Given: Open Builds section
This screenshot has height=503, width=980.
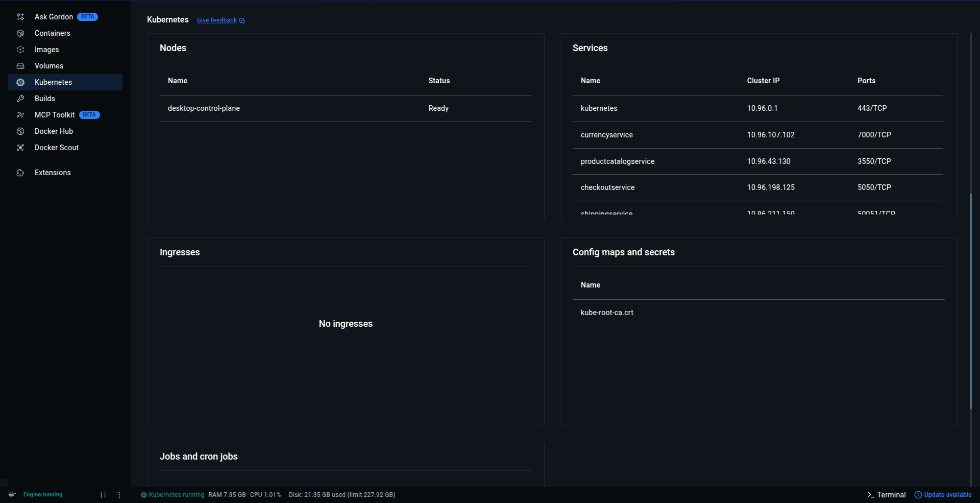Looking at the screenshot, I should (65, 99).
